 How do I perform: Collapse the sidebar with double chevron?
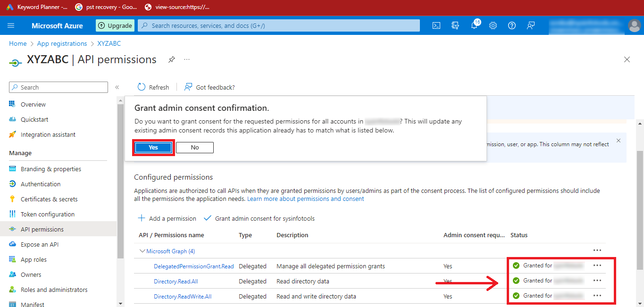point(117,87)
